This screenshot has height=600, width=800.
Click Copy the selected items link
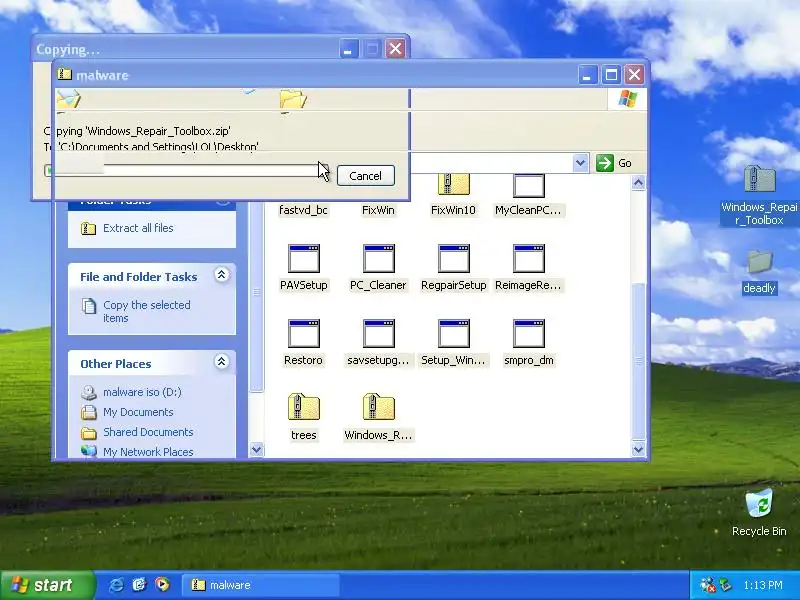tap(146, 311)
